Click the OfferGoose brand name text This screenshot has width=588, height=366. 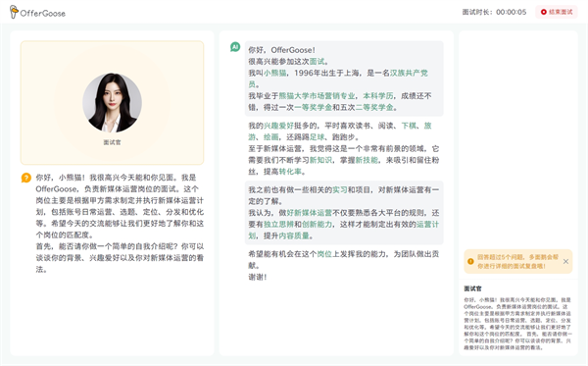[x=43, y=13]
